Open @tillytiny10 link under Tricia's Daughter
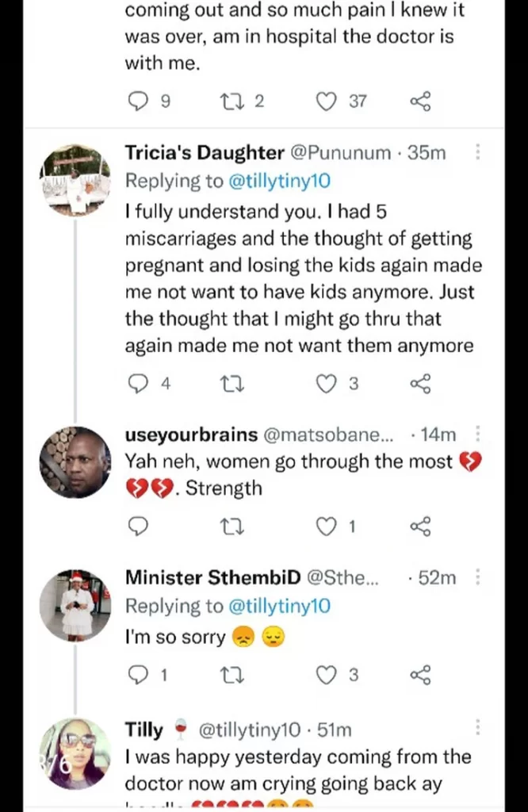This screenshot has height=812, width=528. pyautogui.click(x=278, y=181)
